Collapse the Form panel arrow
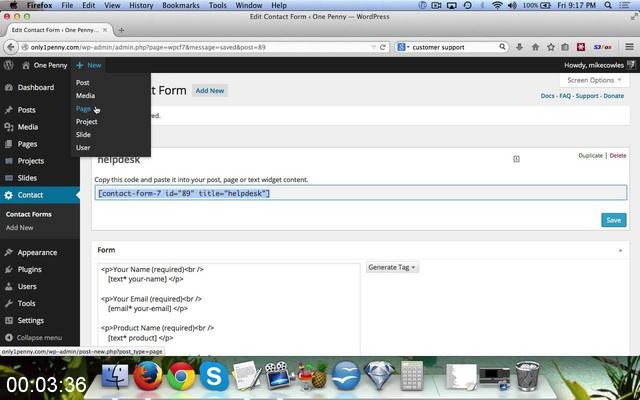This screenshot has height=400, width=640. [x=620, y=250]
